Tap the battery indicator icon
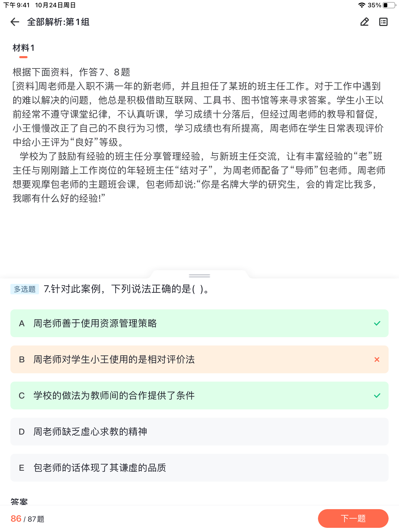The image size is (399, 532). pos(389,5)
